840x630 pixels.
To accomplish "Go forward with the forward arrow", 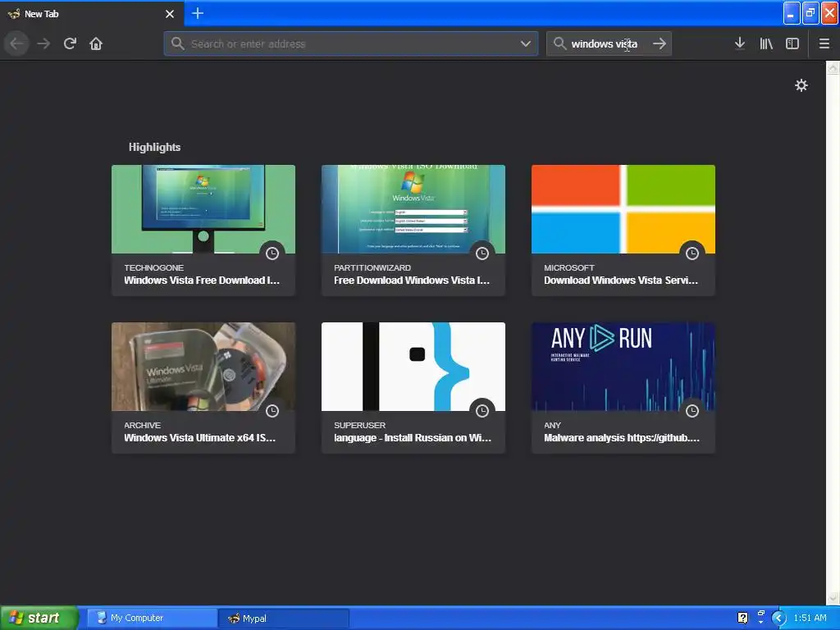I will (43, 43).
